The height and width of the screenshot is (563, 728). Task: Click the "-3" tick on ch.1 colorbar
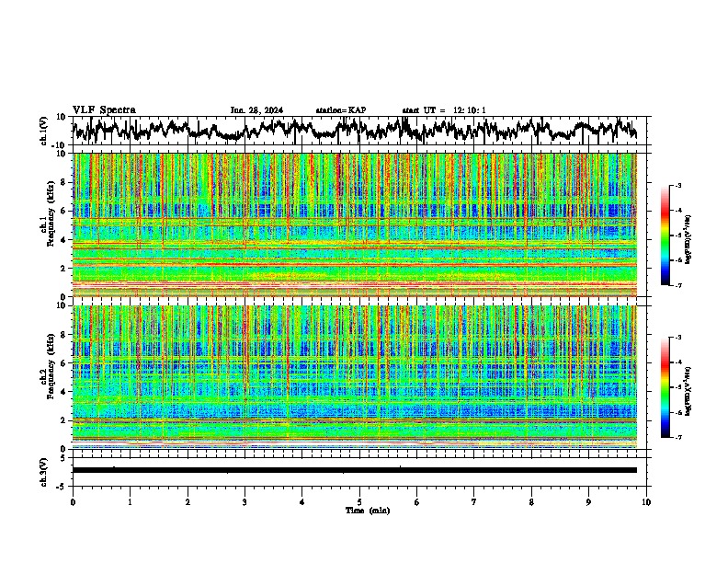[x=678, y=186]
